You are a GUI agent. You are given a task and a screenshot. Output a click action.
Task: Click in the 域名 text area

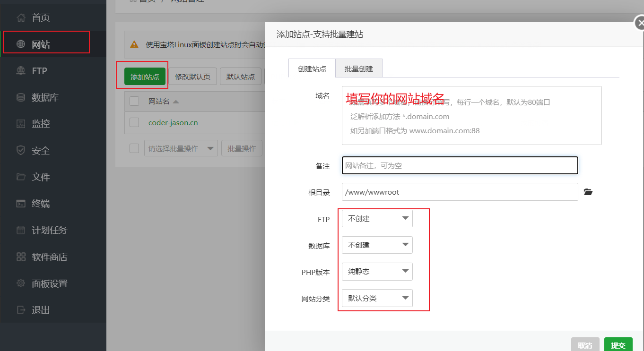click(472, 115)
